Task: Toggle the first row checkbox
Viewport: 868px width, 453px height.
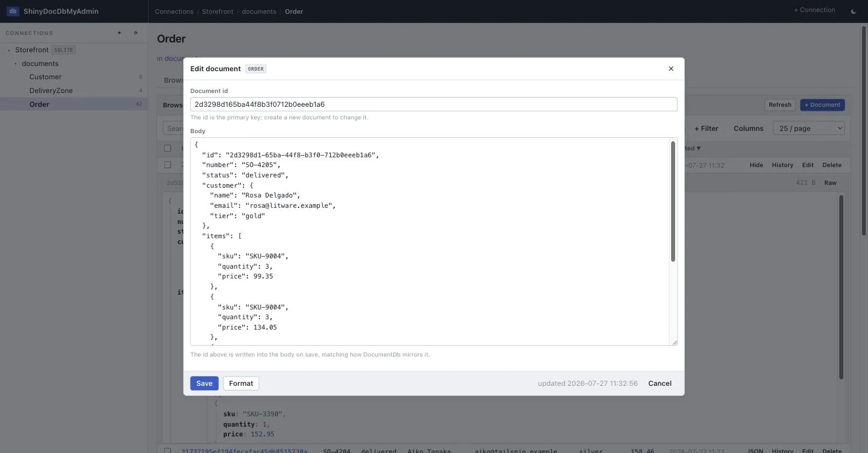Action: pos(168,165)
